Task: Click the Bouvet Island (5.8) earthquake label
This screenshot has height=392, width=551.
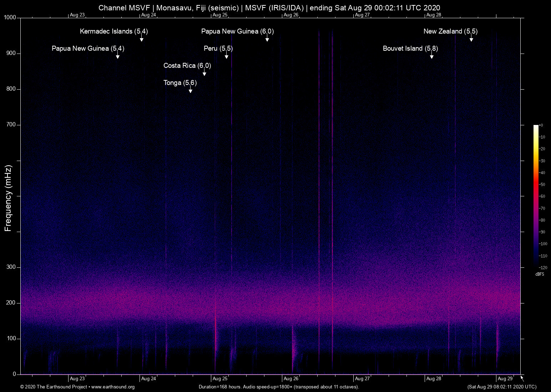Action: click(x=410, y=49)
